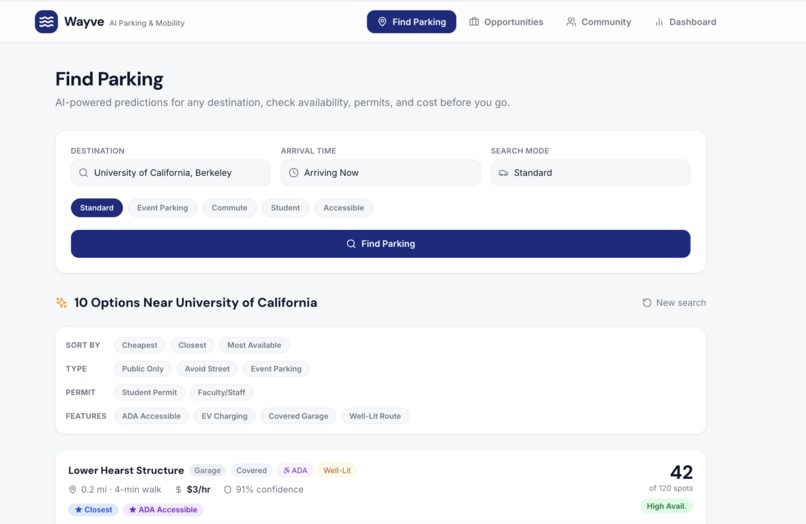Click the High Avail. status badge
Screen dimensions: 806x524
[x=666, y=506]
